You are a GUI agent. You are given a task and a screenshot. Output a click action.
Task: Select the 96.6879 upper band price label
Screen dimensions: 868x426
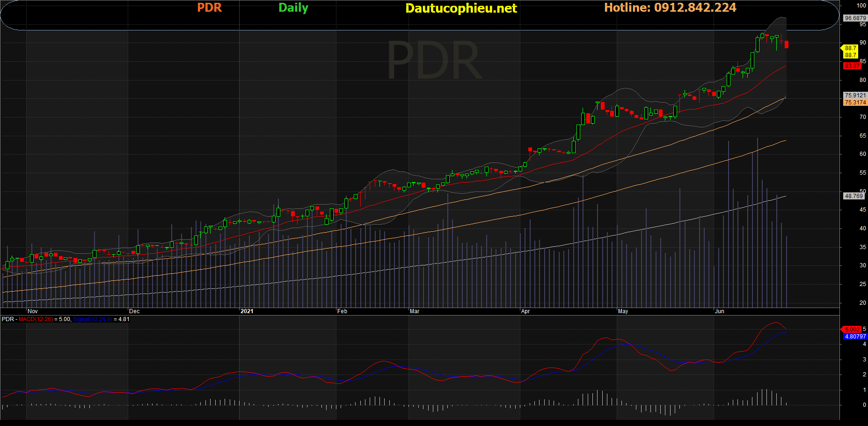[x=855, y=18]
